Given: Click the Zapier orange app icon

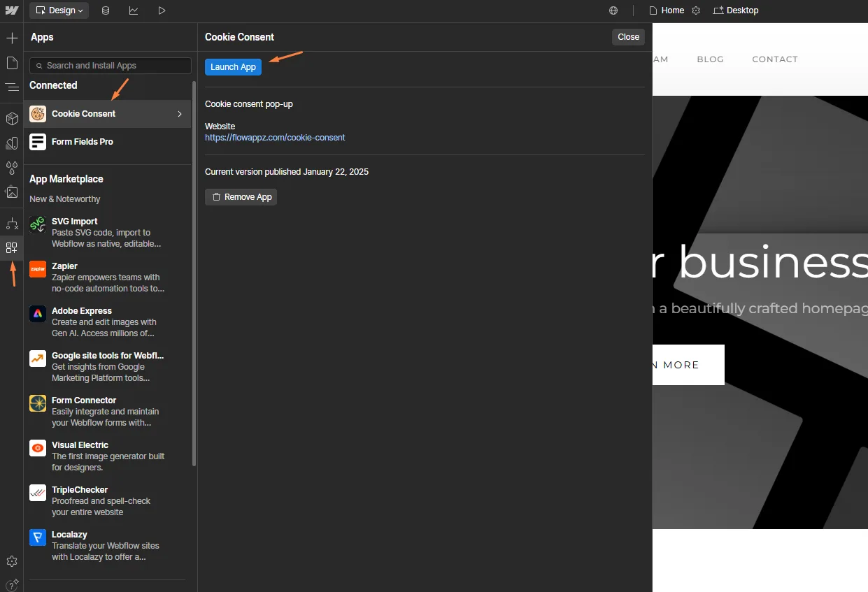Looking at the screenshot, I should (38, 269).
